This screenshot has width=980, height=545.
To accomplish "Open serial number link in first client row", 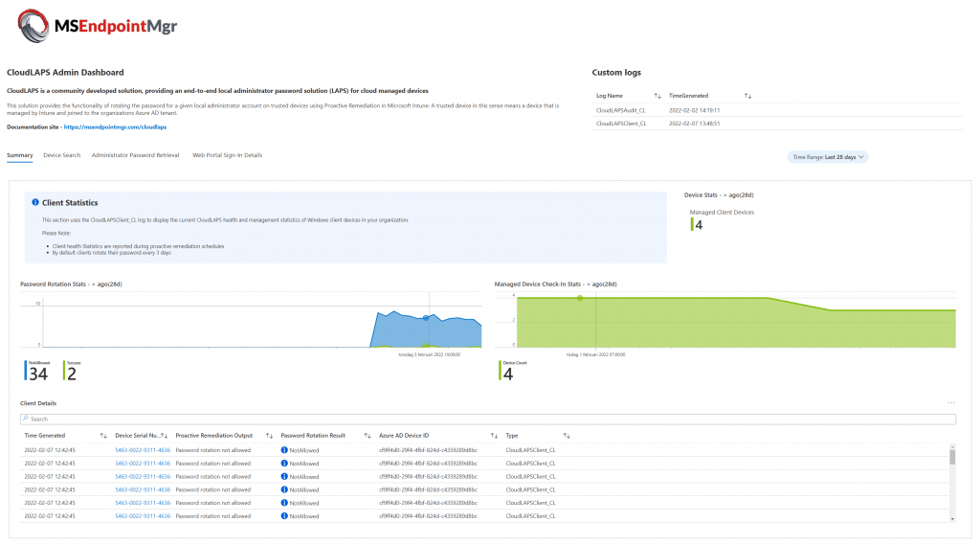I will (x=143, y=450).
